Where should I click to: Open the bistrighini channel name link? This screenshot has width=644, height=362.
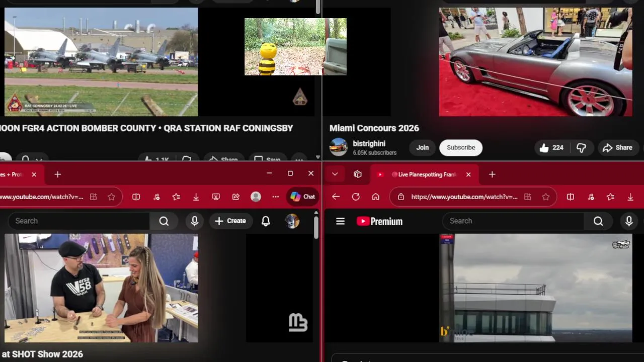pos(369,144)
